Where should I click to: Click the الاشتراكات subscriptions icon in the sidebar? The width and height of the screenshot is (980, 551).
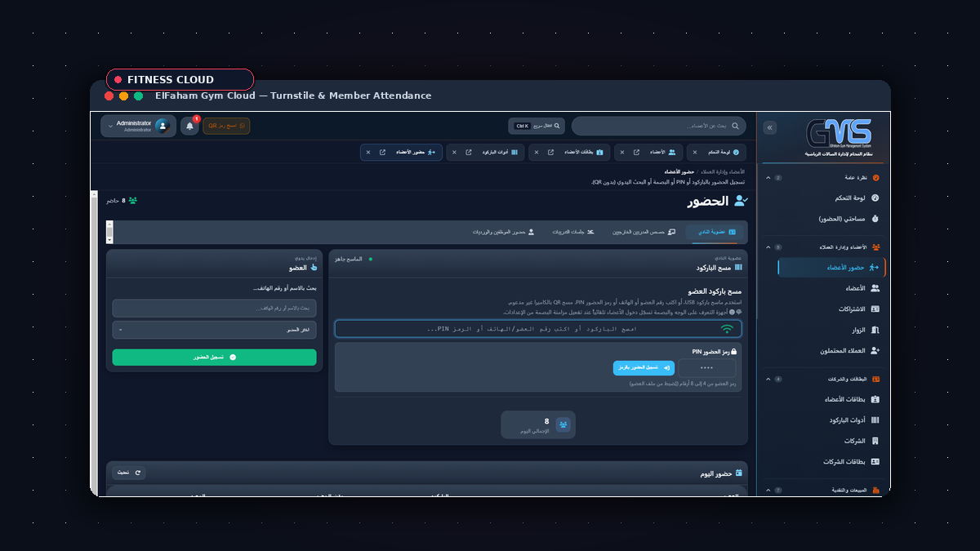tap(875, 309)
